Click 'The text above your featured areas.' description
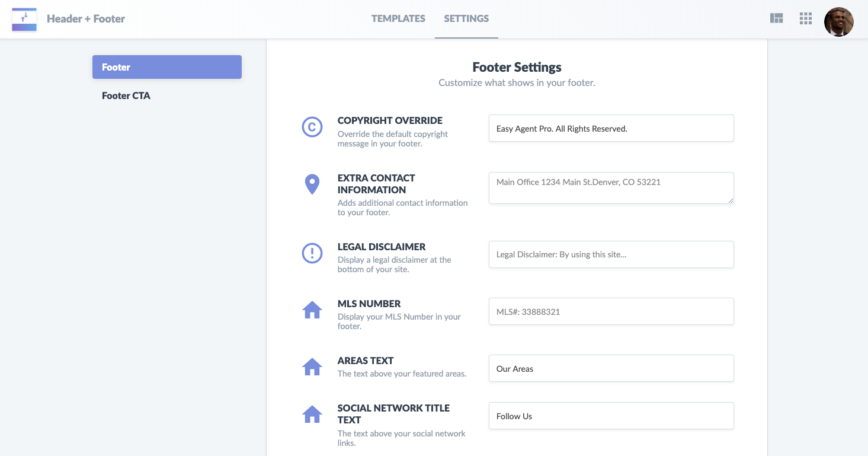Screen dimensions: 868x456 click(402, 374)
